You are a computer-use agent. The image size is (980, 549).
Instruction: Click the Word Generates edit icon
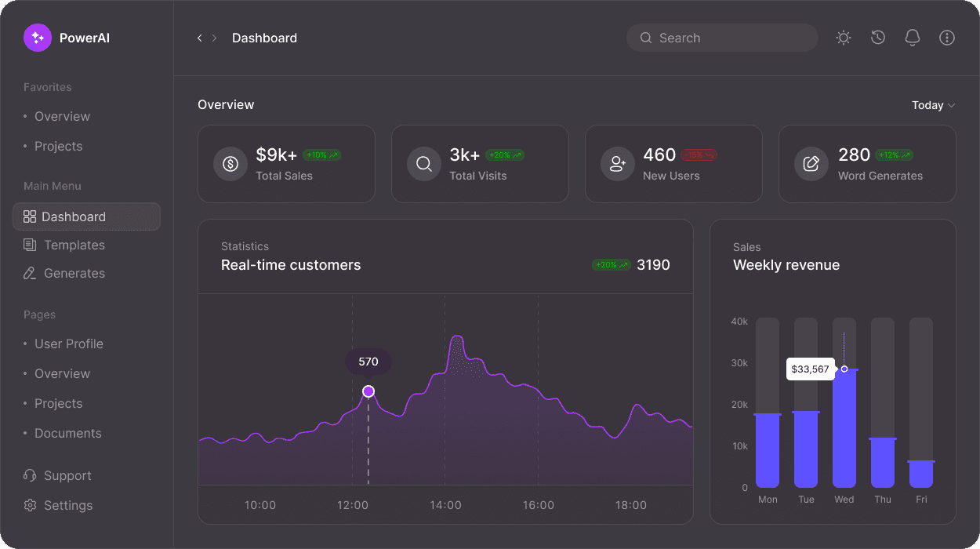click(x=811, y=164)
